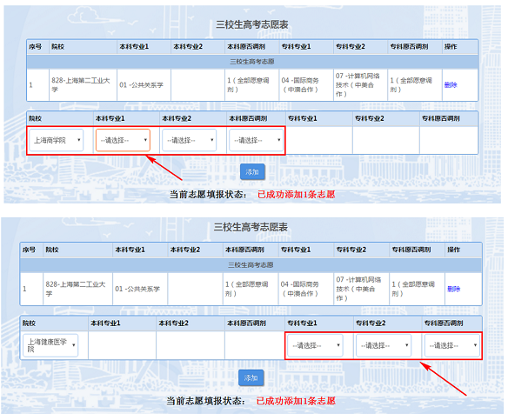Click 删除 link in upper table row
This screenshot has height=420, width=508.
[x=451, y=85]
